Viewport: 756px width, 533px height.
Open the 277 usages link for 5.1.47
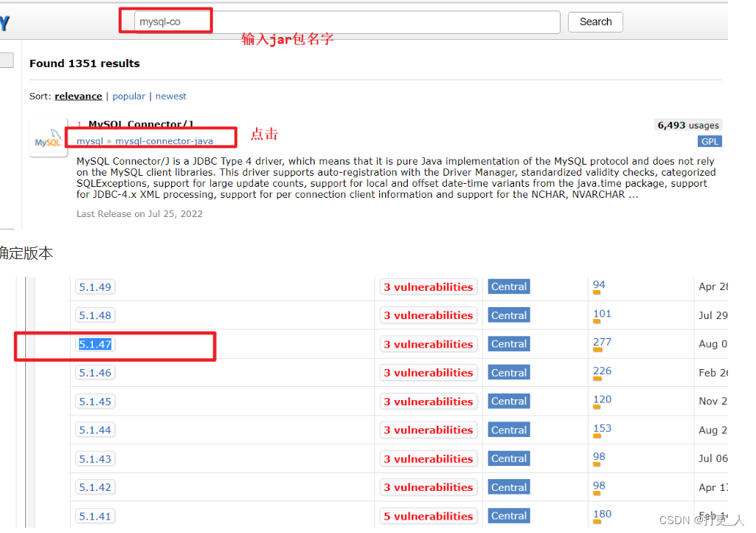602,343
